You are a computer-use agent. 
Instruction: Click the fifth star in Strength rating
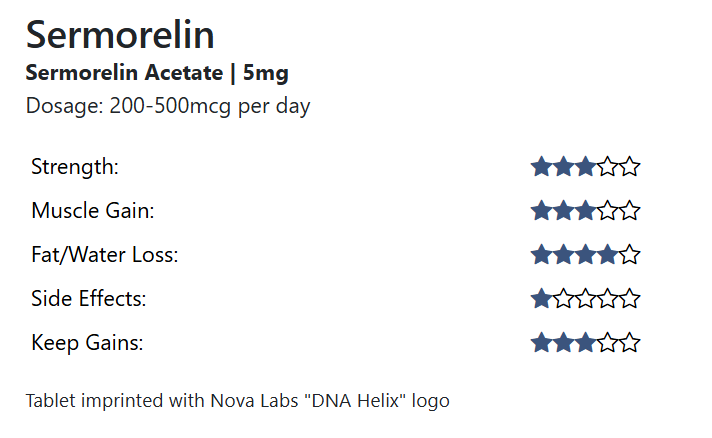point(629,167)
